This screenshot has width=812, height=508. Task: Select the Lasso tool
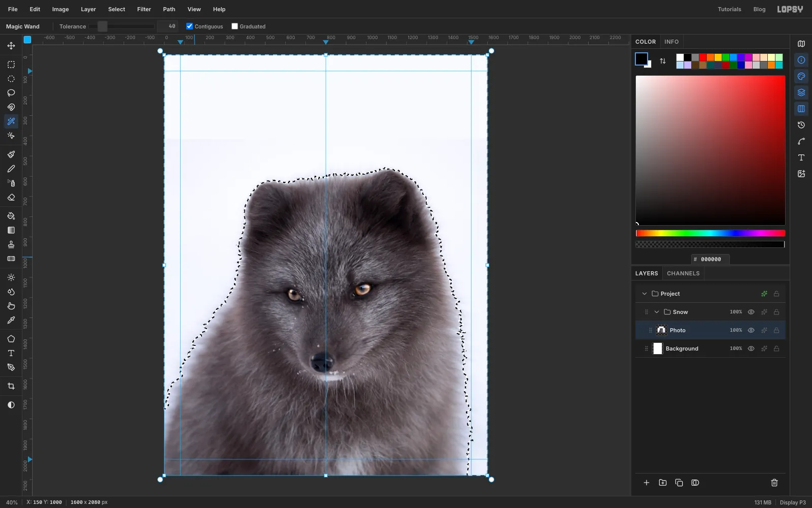11,93
